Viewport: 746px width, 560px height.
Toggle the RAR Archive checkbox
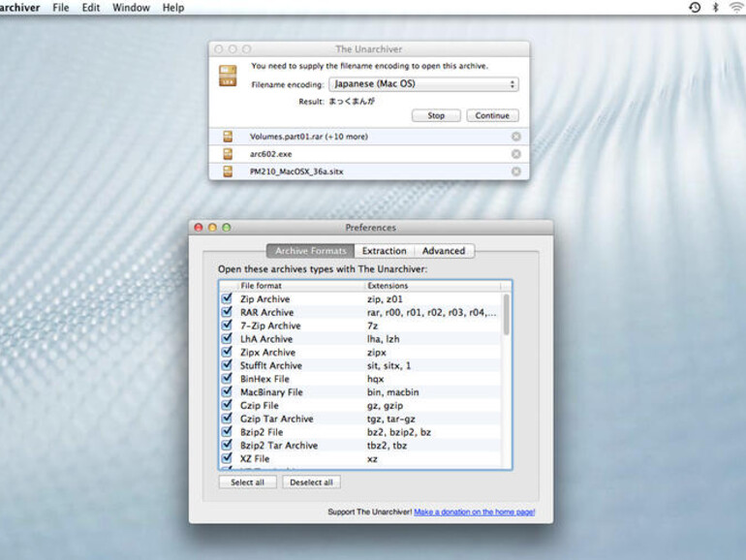point(227,313)
